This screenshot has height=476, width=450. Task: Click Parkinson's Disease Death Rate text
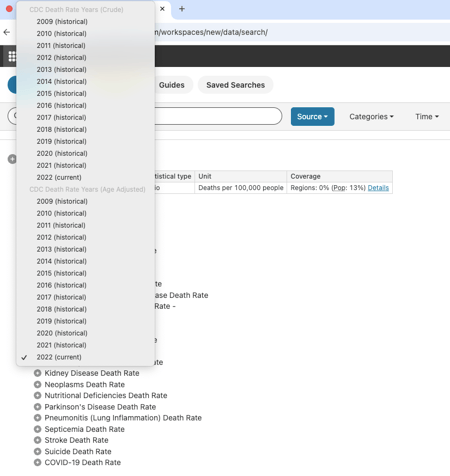(100, 407)
